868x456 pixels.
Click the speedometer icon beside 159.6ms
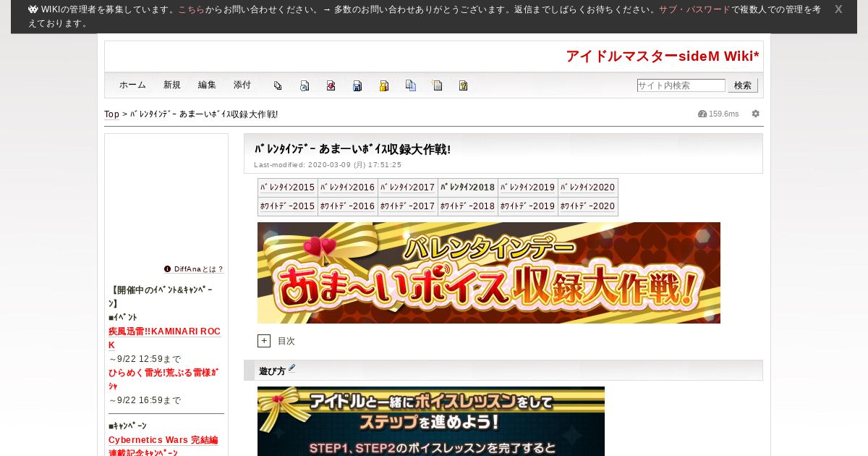pyautogui.click(x=702, y=114)
